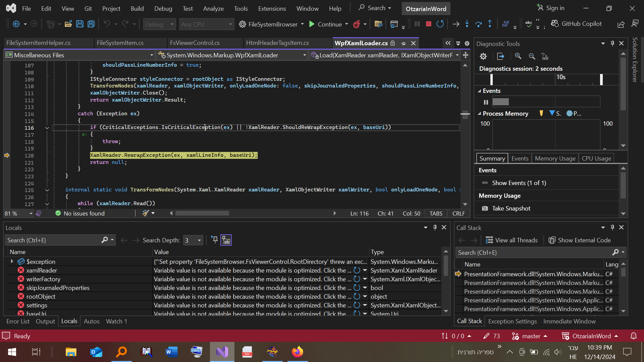Click the Stop Debugging red square

coord(428,24)
